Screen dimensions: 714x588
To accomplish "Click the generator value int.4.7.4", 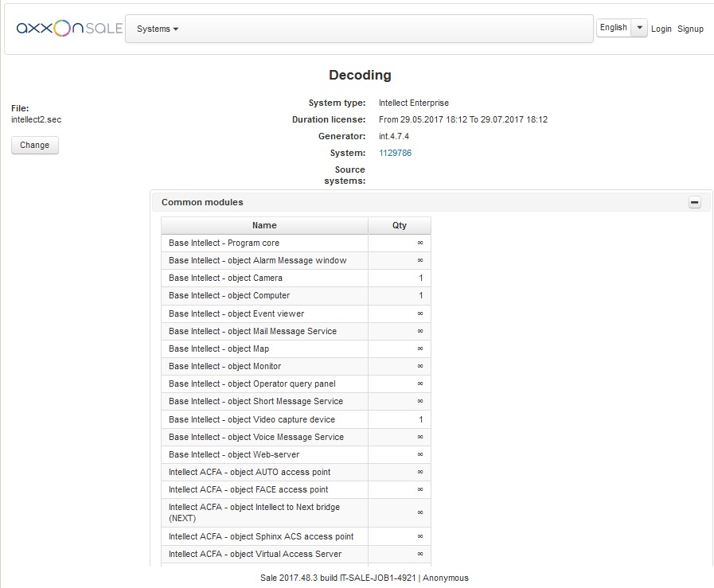I will pyautogui.click(x=394, y=136).
